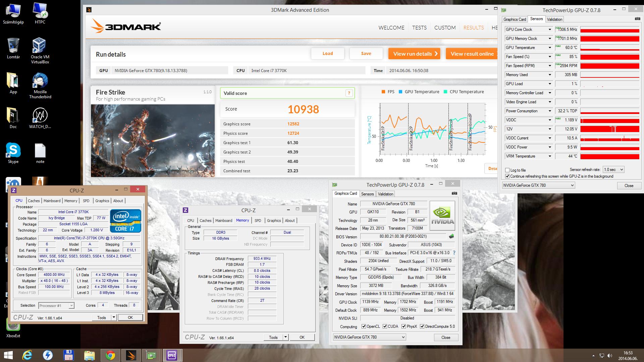Toggle the PhysX checkbox
This screenshot has width=644, height=362.
(x=404, y=326)
